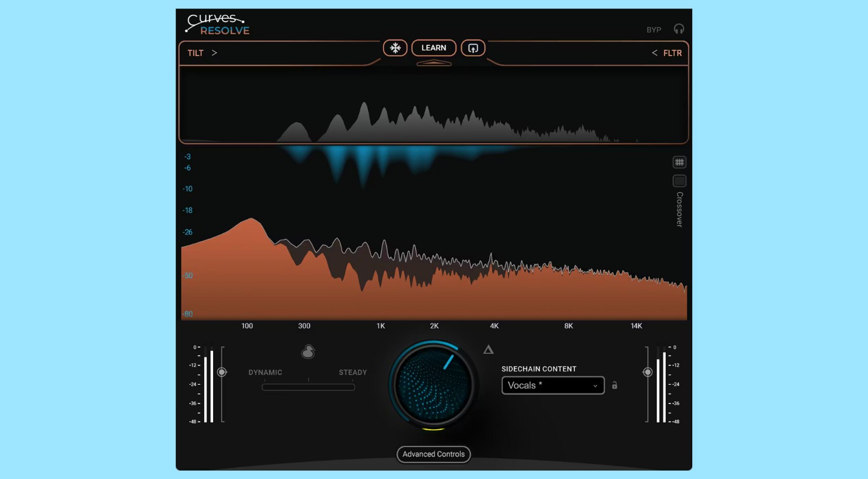868x479 pixels.
Task: Click the Dynamic to Steady slider bar
Action: point(308,387)
